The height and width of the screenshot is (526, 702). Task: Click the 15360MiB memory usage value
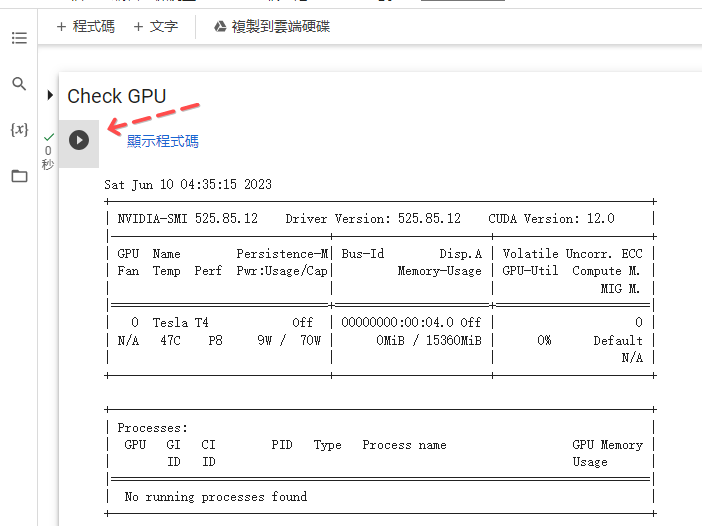coord(450,341)
